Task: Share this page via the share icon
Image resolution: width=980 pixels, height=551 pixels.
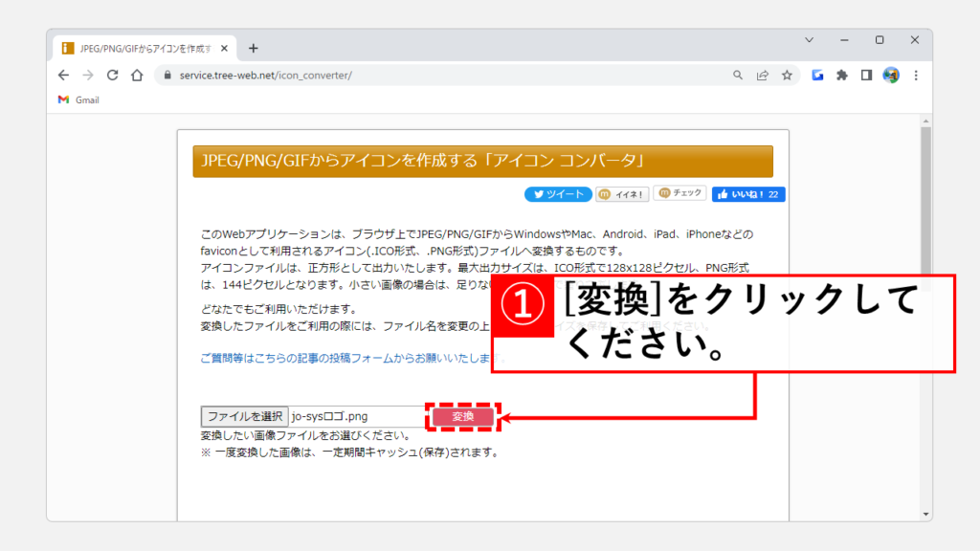Action: click(x=763, y=75)
